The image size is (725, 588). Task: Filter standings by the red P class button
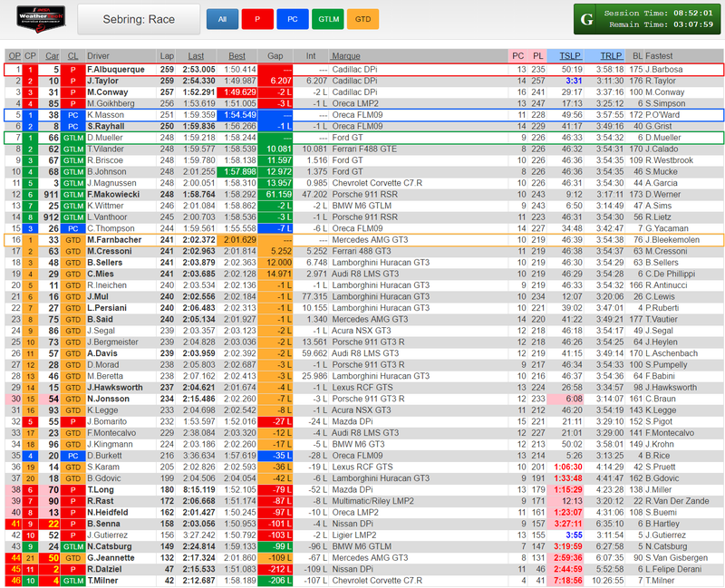(257, 19)
